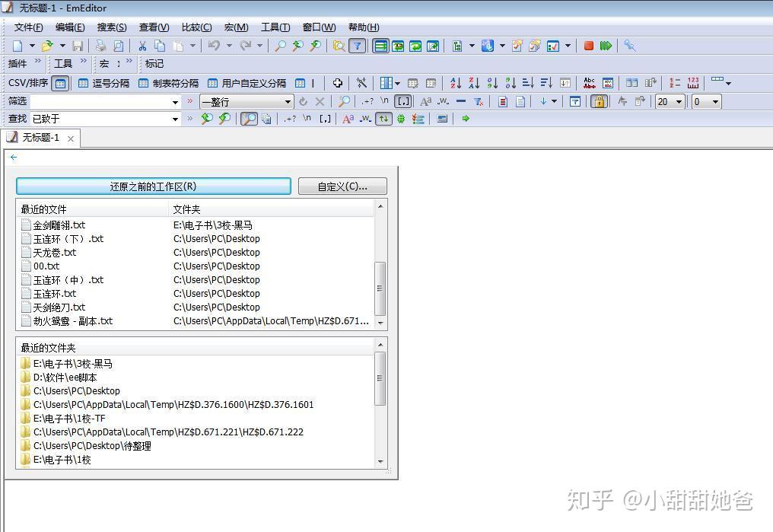Click the Find in Files icon
The width and height of the screenshot is (773, 532).
339,46
